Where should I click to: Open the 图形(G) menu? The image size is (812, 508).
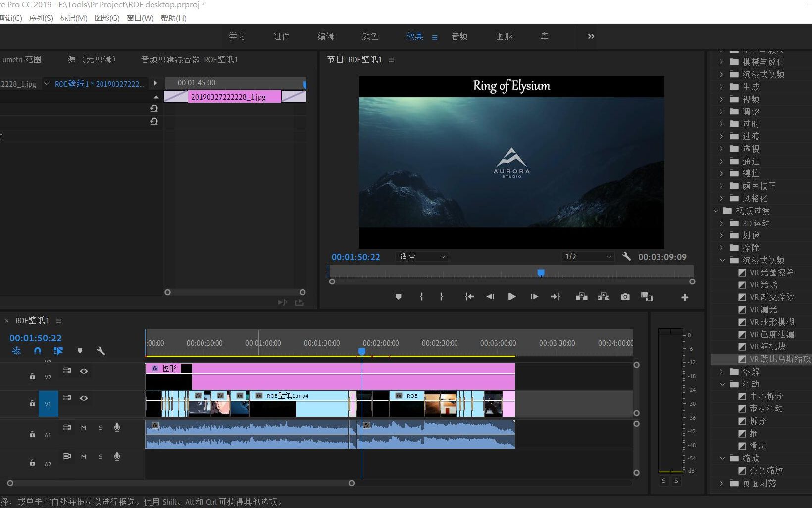click(x=107, y=18)
